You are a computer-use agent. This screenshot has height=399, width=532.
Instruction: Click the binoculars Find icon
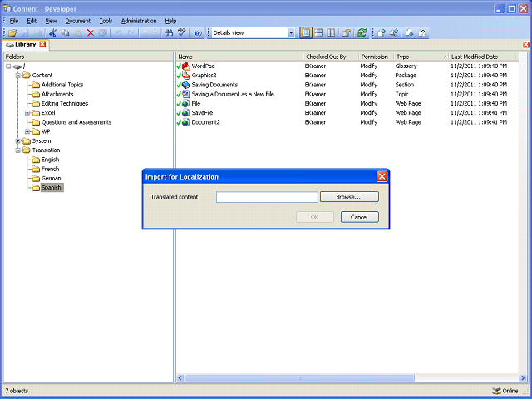tap(169, 32)
